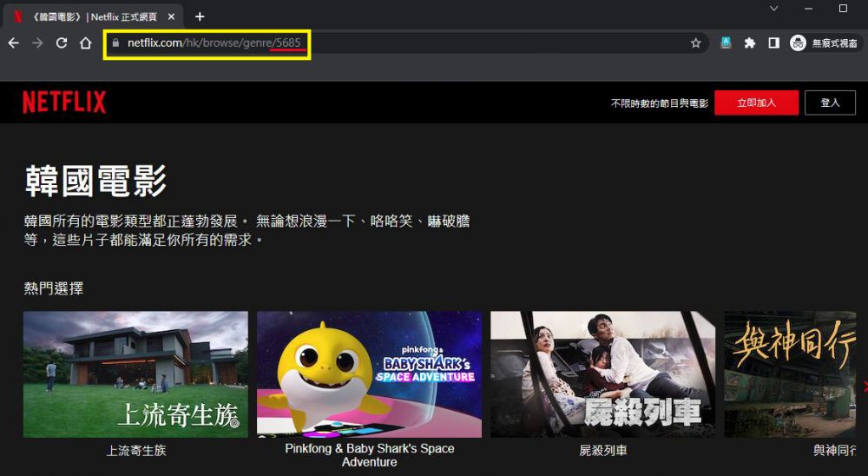Go back using the browser back arrow
This screenshot has width=868, height=476.
click(x=14, y=43)
